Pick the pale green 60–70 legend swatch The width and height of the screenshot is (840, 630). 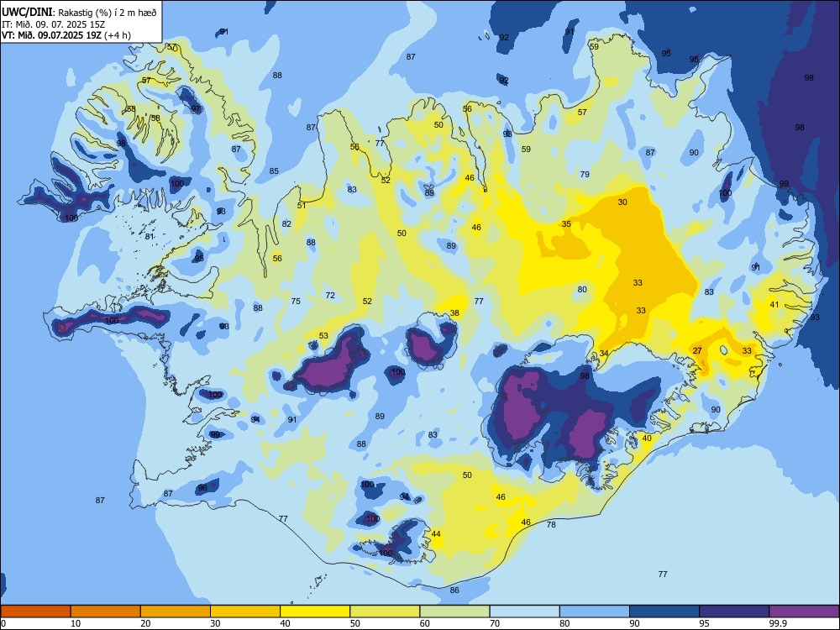pos(454,612)
